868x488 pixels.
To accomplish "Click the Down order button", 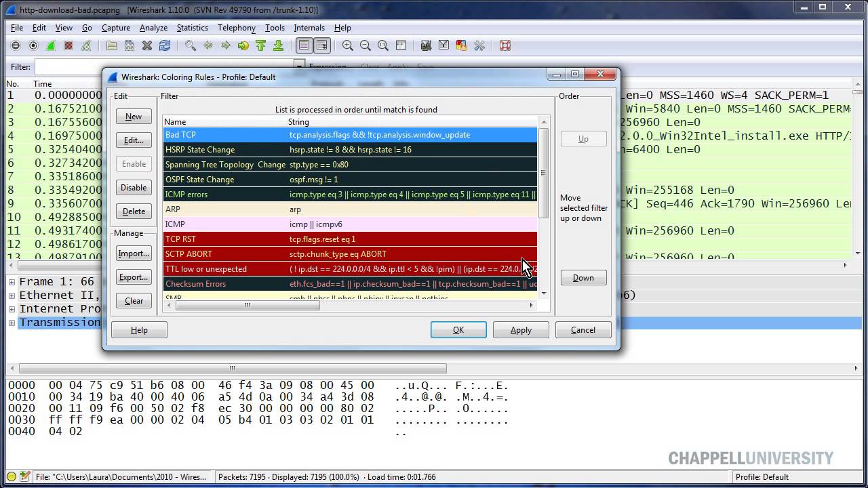I will coord(583,278).
